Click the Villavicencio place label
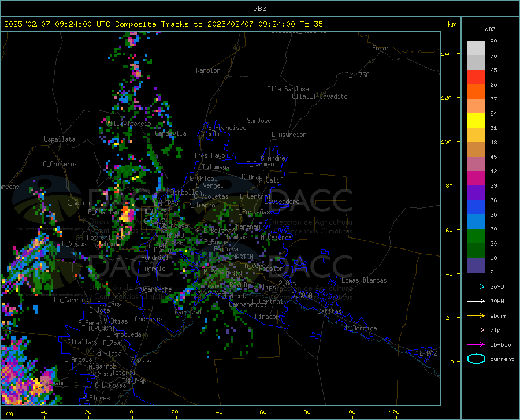Viewport: 520px width, 420px height. [x=129, y=124]
